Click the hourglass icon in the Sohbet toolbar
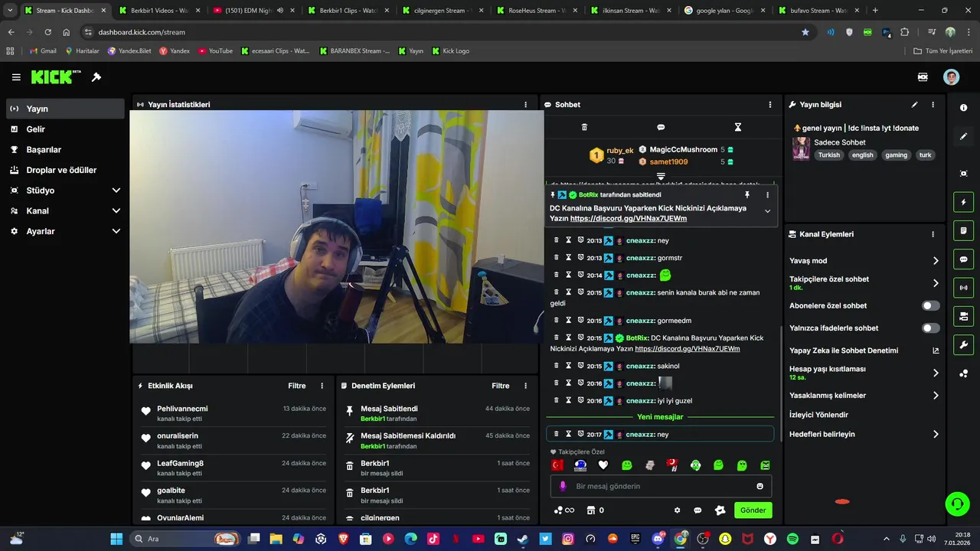 point(738,127)
